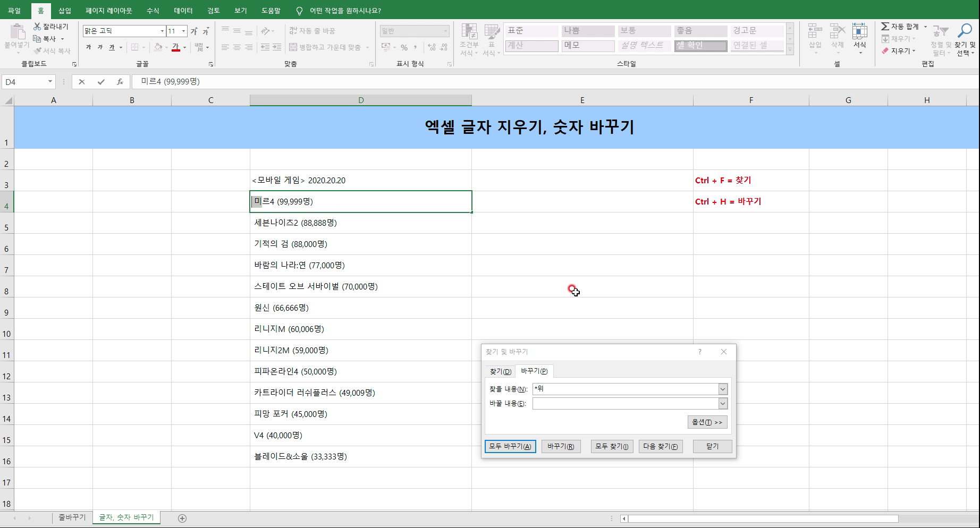980x528 pixels.
Task: Click the center align icon
Action: (x=237, y=47)
